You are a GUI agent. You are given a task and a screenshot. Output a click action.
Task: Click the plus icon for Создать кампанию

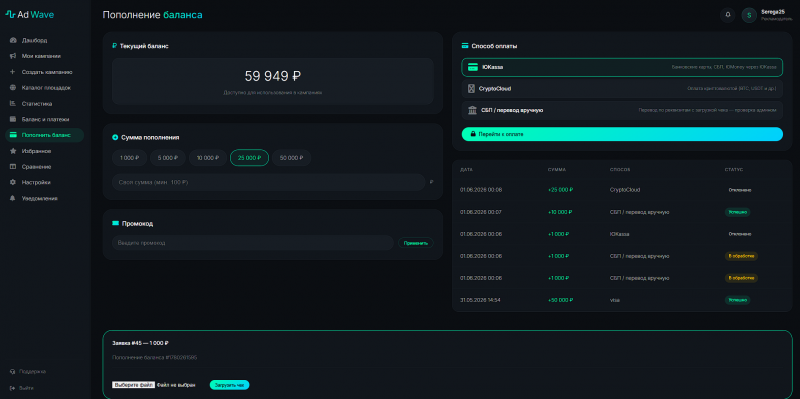pos(13,72)
